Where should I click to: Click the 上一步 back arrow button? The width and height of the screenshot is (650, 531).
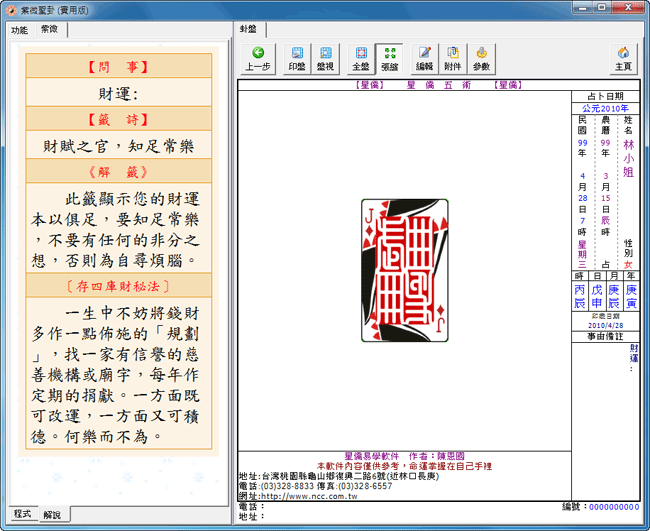[x=258, y=59]
